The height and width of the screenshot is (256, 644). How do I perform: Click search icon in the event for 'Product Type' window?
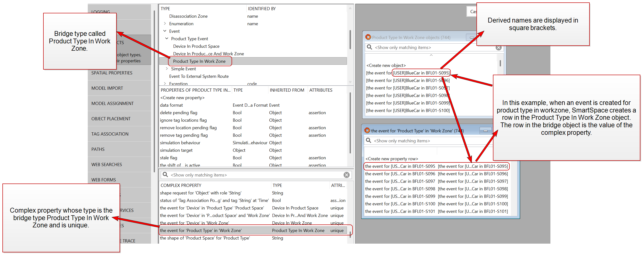coord(368,141)
